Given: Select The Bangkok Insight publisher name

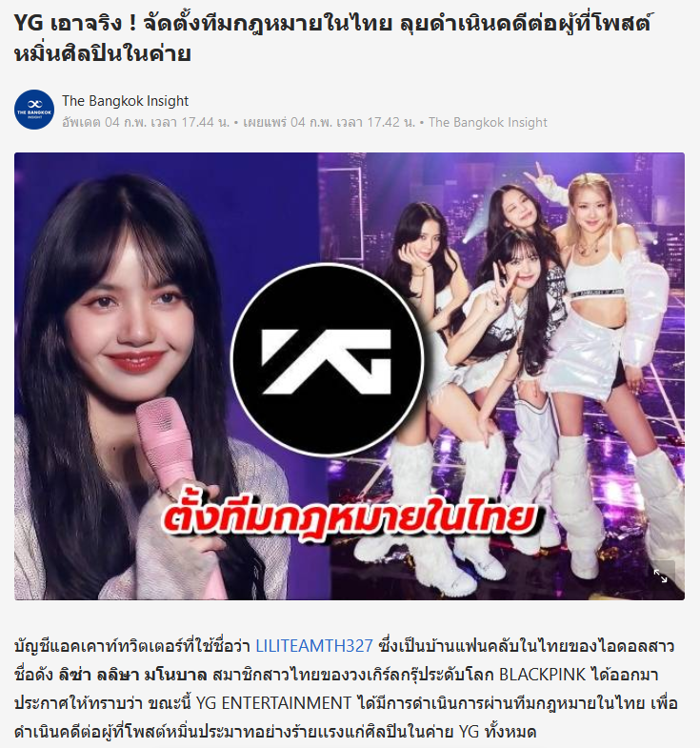Looking at the screenshot, I should pyautogui.click(x=126, y=101).
